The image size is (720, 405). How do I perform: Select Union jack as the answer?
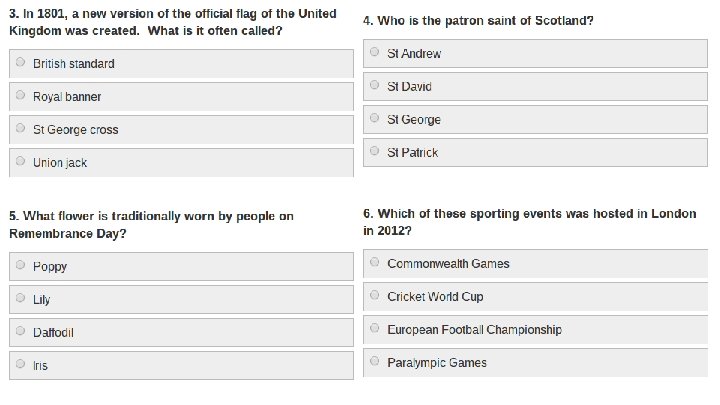(x=20, y=162)
